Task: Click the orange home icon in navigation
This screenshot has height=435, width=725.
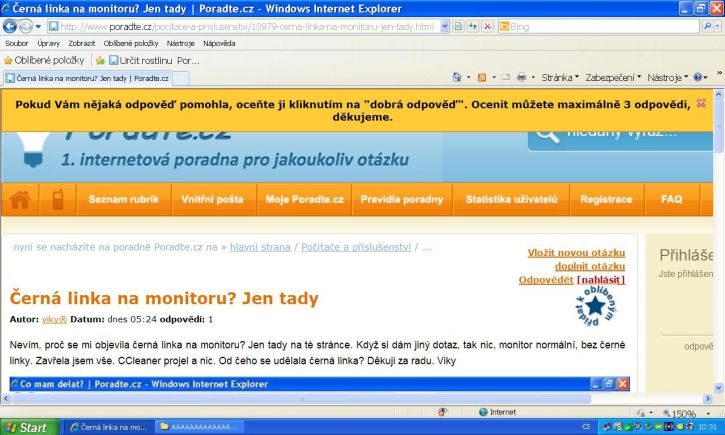Action: 20,200
